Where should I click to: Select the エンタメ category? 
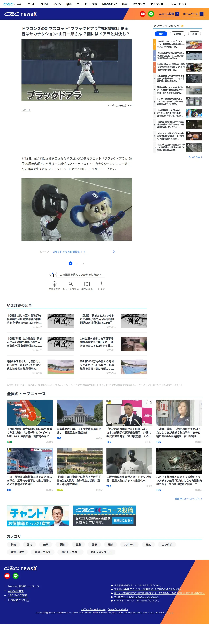tap(167, 544)
